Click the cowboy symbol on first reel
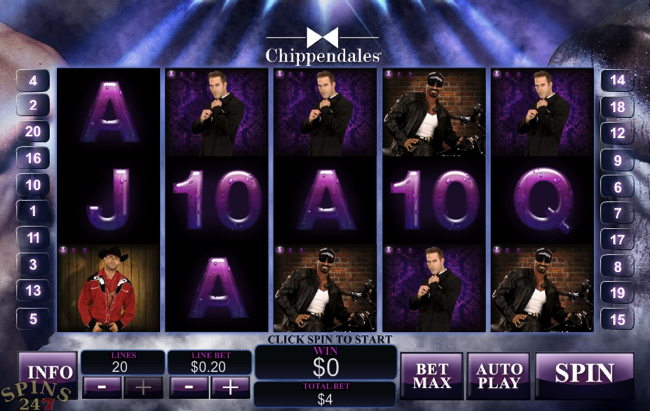The height and width of the screenshot is (411, 650). pos(109,288)
